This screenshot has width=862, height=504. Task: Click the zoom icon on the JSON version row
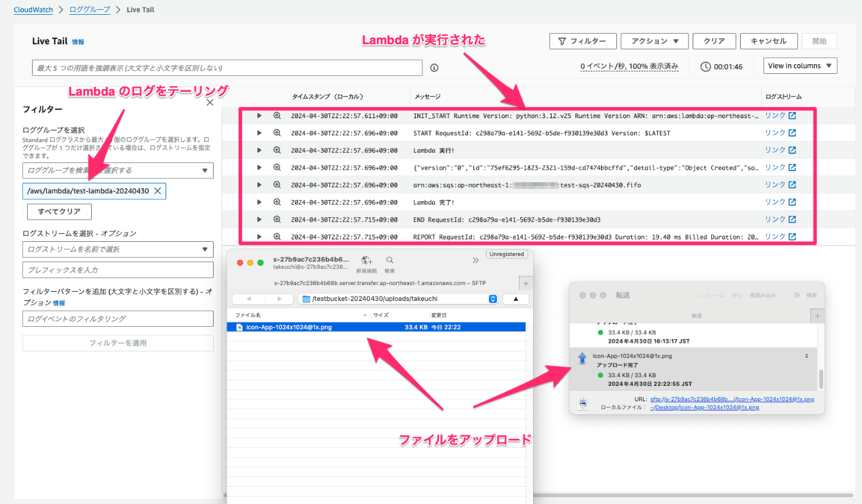277,167
